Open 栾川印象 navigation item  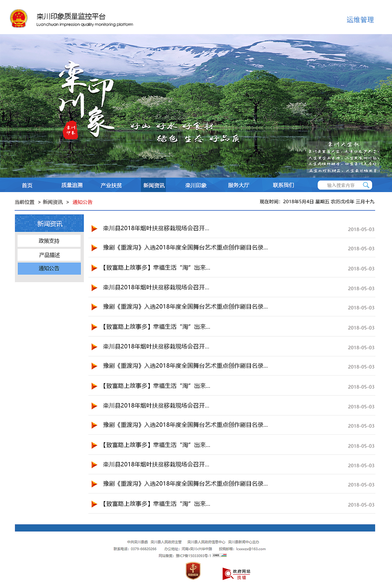(x=196, y=185)
